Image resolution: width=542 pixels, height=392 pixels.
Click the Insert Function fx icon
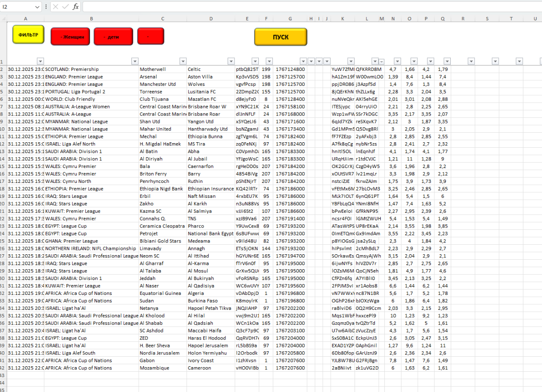click(x=75, y=7)
